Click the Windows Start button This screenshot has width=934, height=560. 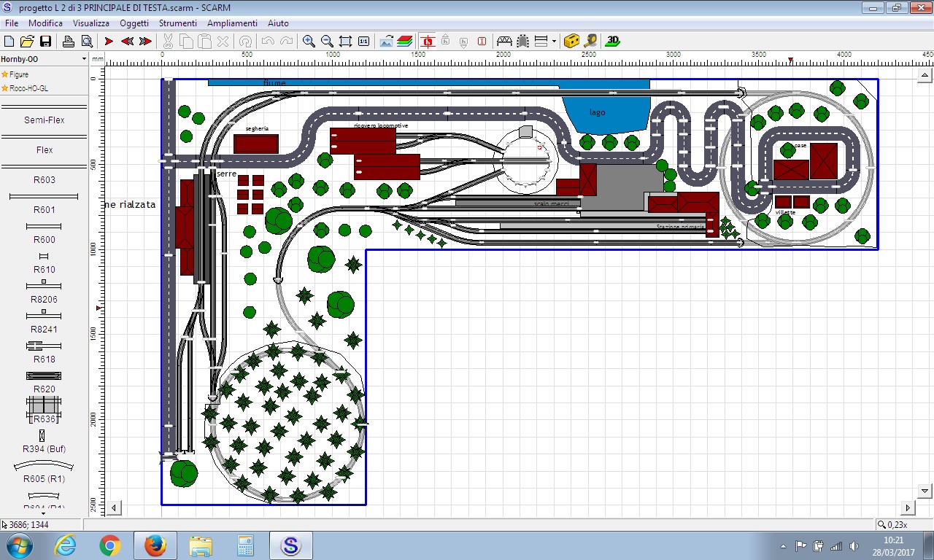click(x=19, y=545)
